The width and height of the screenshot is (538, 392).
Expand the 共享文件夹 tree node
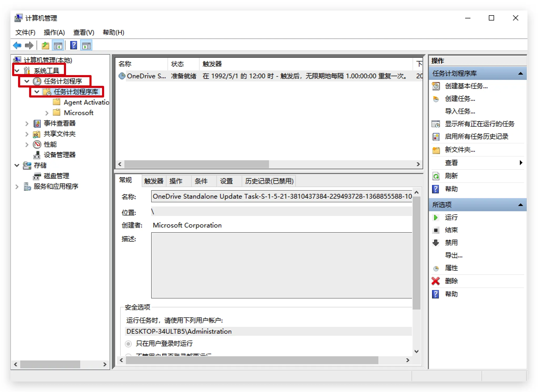[27, 134]
